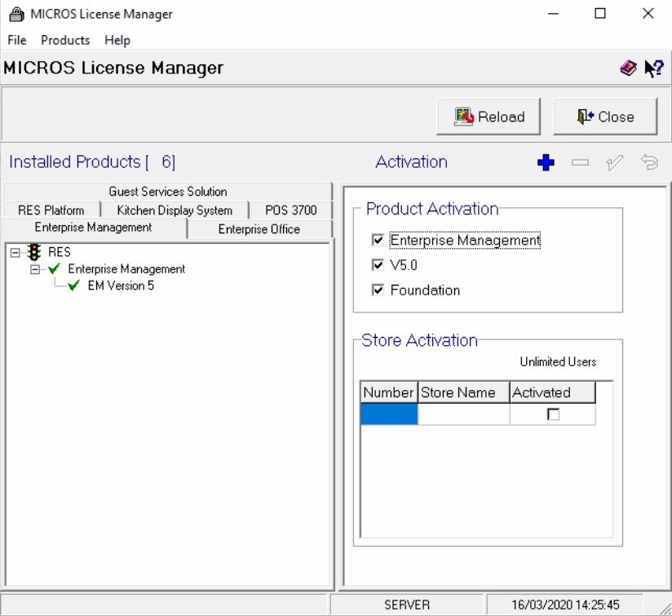Uncheck the V5.0 checkbox
The height and width of the screenshot is (616, 672).
pyautogui.click(x=378, y=265)
